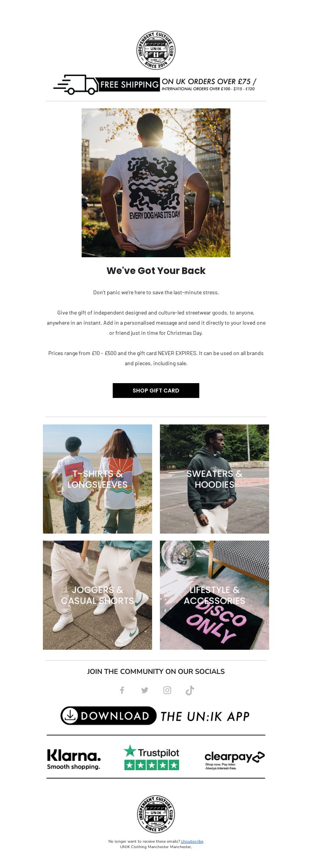This screenshot has width=312, height=868.
Task: Open the Clearpay logo
Action: (234, 760)
